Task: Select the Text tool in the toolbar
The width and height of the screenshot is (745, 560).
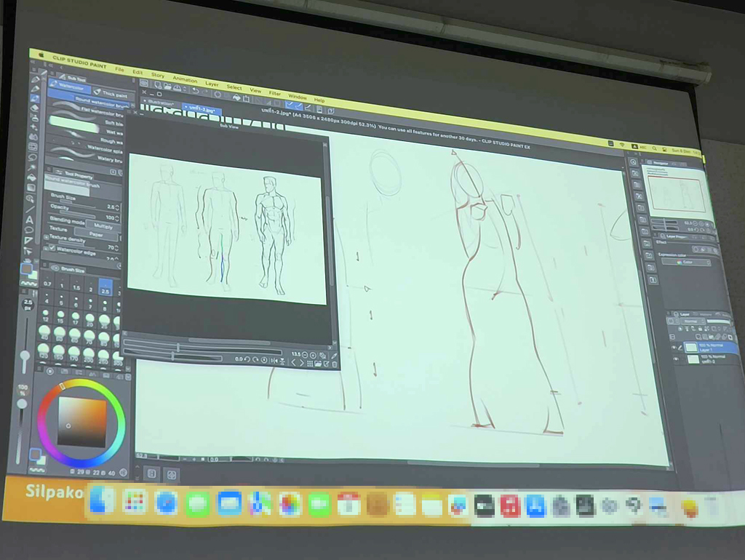Action: (30, 220)
